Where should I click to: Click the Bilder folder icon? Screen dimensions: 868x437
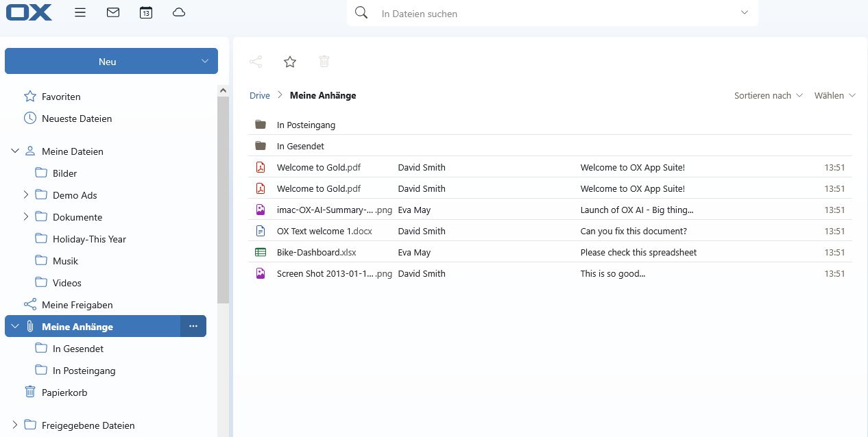pyautogui.click(x=41, y=173)
